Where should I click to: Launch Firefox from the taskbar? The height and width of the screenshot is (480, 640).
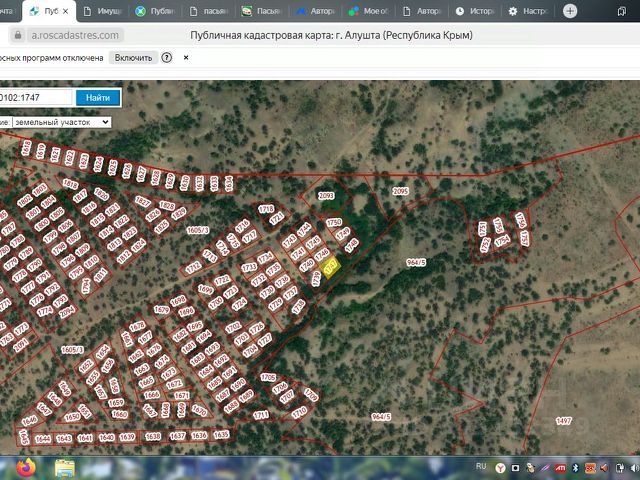pyautogui.click(x=26, y=468)
